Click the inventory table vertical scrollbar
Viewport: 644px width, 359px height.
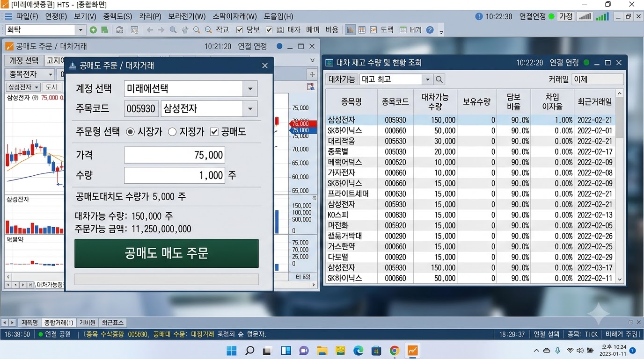620,186
